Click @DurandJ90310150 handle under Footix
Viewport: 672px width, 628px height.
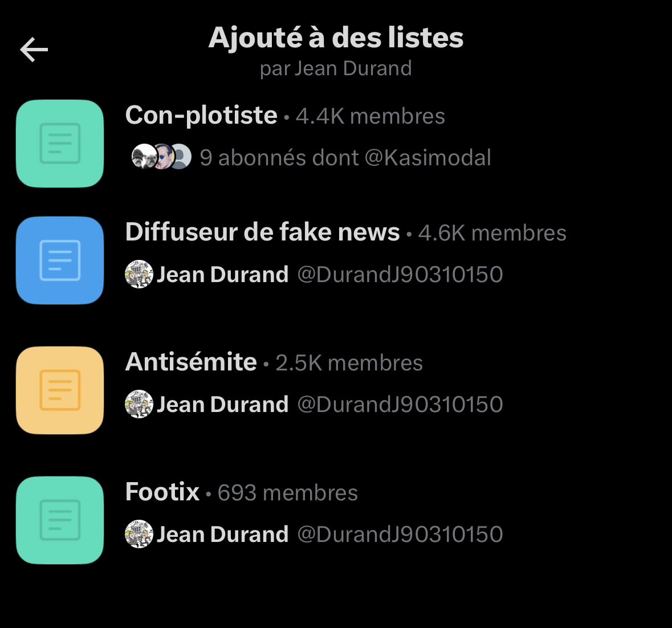point(400,534)
